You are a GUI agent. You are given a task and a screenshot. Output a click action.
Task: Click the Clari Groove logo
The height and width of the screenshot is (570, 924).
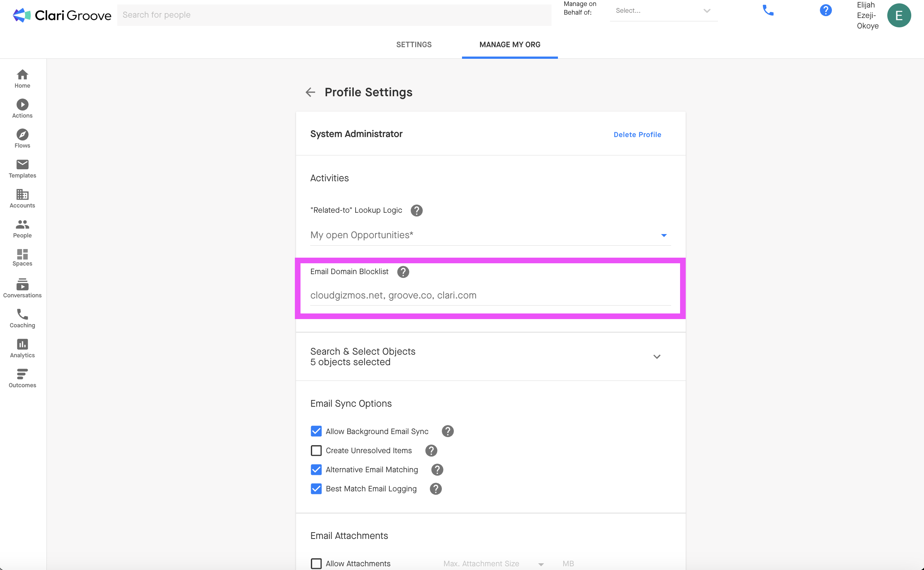62,15
